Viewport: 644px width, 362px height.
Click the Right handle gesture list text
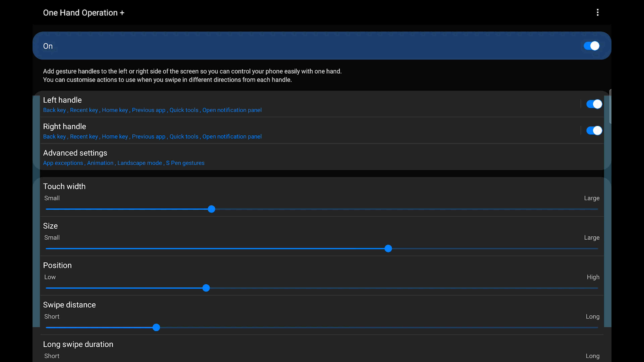[x=152, y=137]
